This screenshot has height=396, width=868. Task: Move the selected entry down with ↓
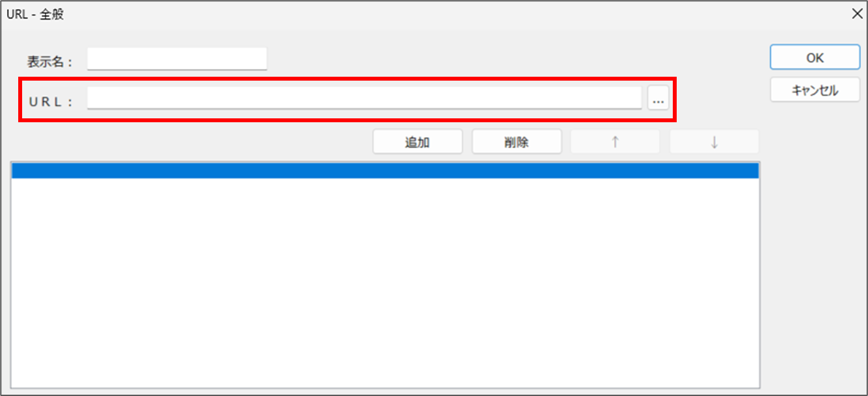tap(714, 142)
